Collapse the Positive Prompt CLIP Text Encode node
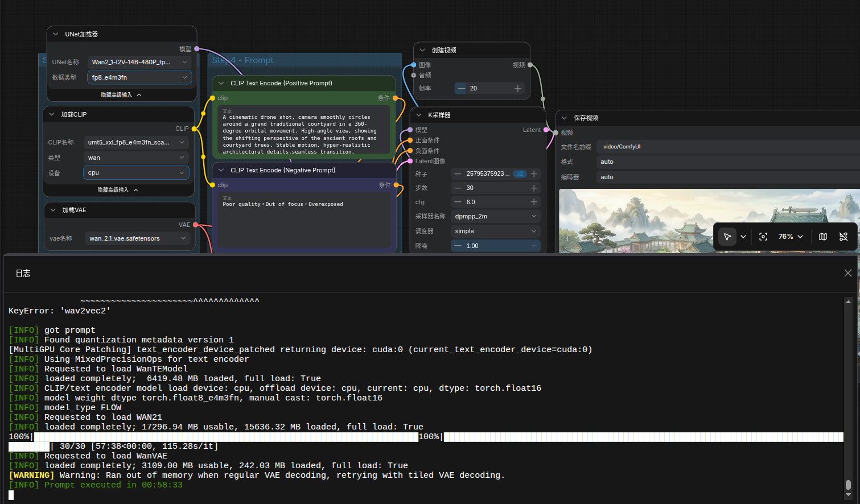 coord(221,83)
